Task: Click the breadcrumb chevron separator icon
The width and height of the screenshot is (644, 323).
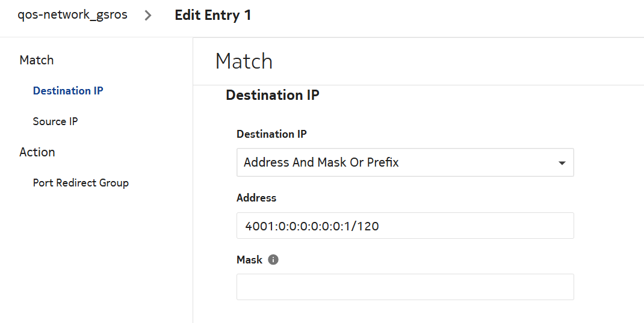Action: [x=149, y=16]
